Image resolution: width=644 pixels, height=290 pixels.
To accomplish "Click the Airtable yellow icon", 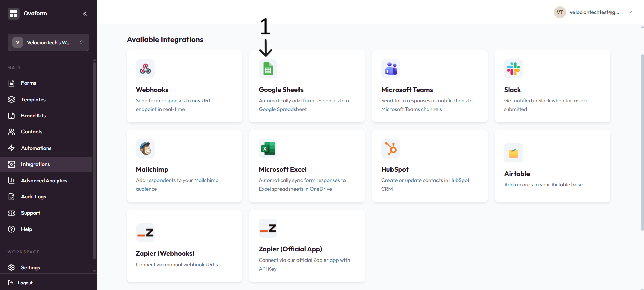I will pos(513,153).
